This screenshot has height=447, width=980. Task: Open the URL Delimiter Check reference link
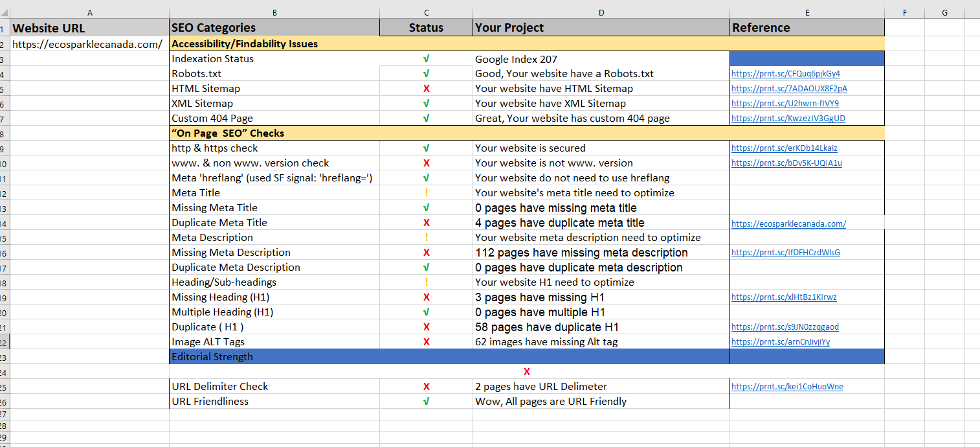coord(786,387)
